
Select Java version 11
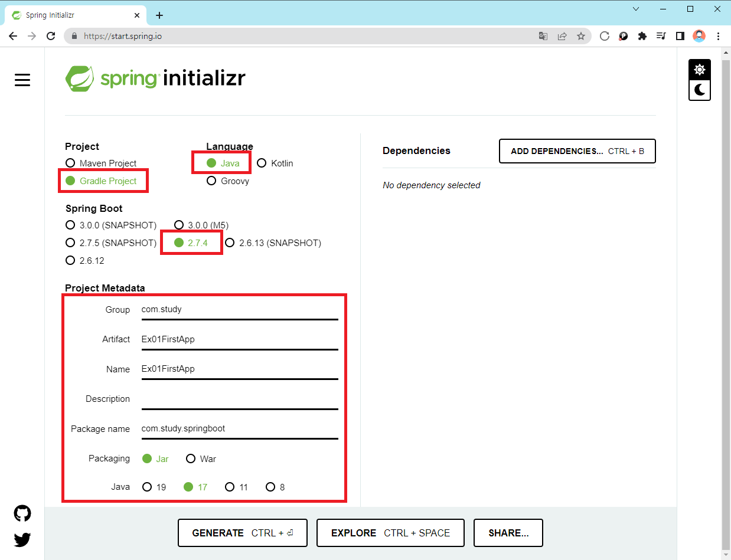tap(236, 487)
